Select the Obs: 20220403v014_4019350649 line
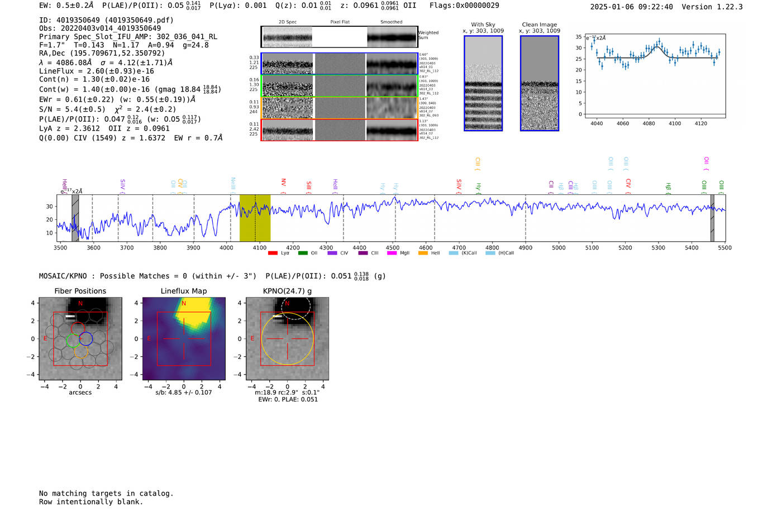The image size is (782, 532). click(100, 28)
